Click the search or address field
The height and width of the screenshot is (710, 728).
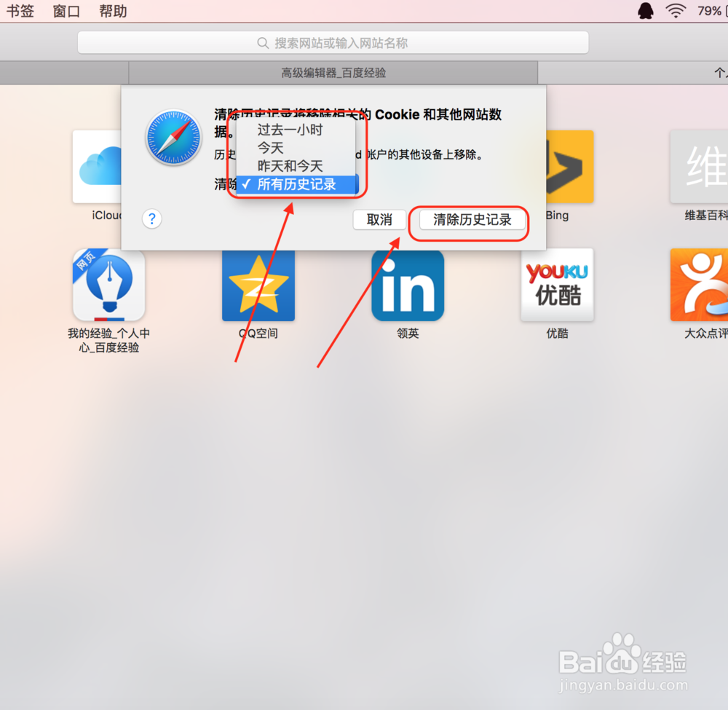pyautogui.click(x=333, y=42)
